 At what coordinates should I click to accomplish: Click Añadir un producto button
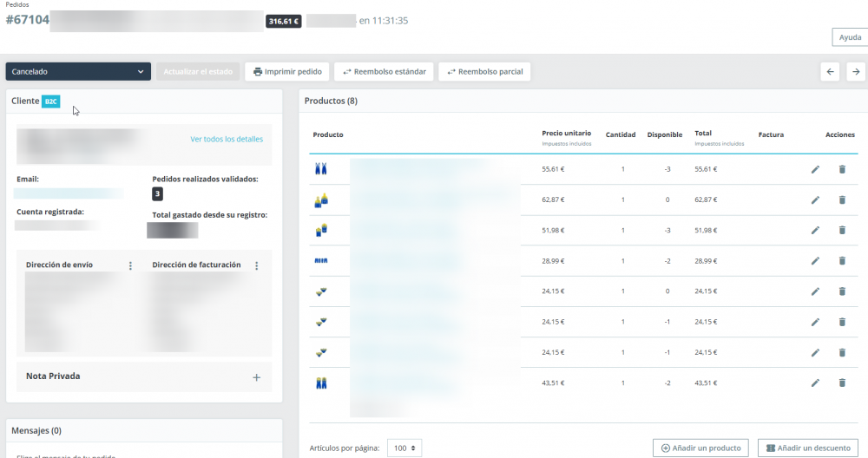click(x=700, y=448)
